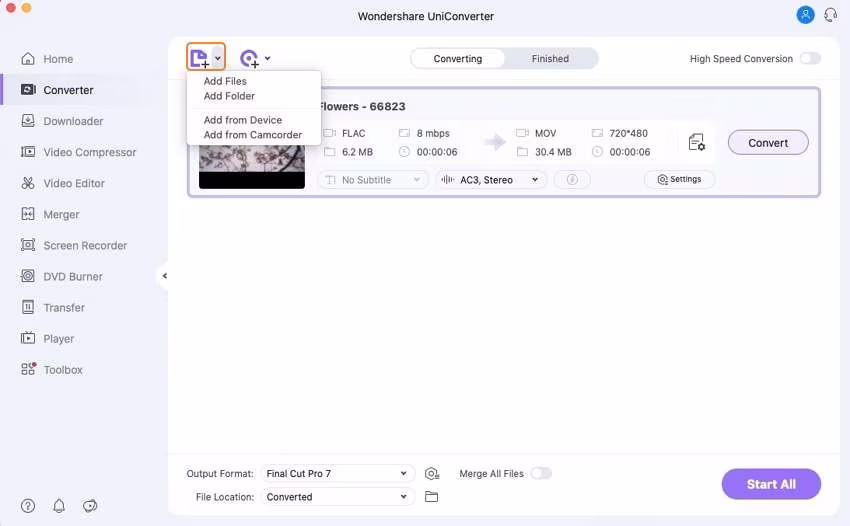Click the Start All button
This screenshot has width=850, height=526.
[771, 484]
